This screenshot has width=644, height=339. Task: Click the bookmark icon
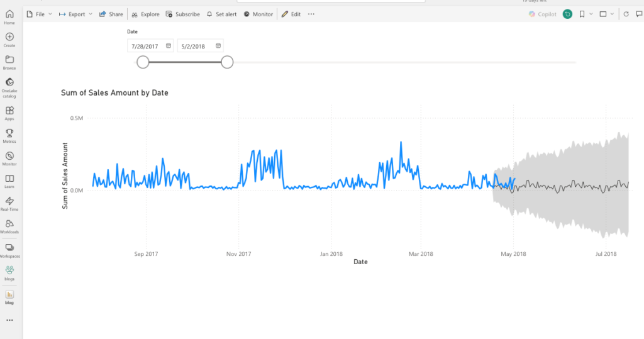[582, 14]
